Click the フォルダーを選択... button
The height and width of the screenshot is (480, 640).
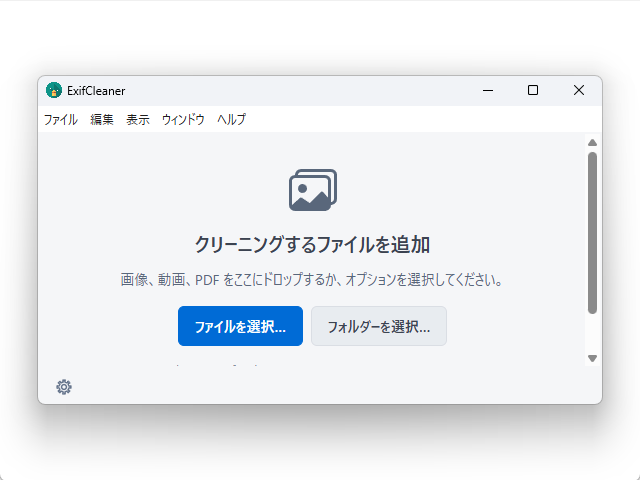[x=379, y=326]
